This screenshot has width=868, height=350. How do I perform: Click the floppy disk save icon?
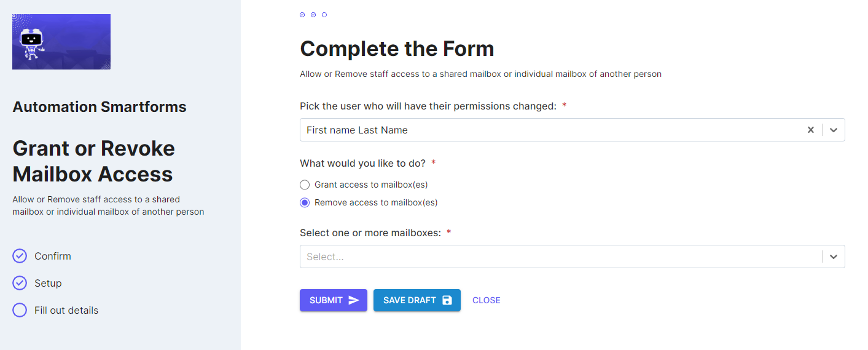point(447,300)
